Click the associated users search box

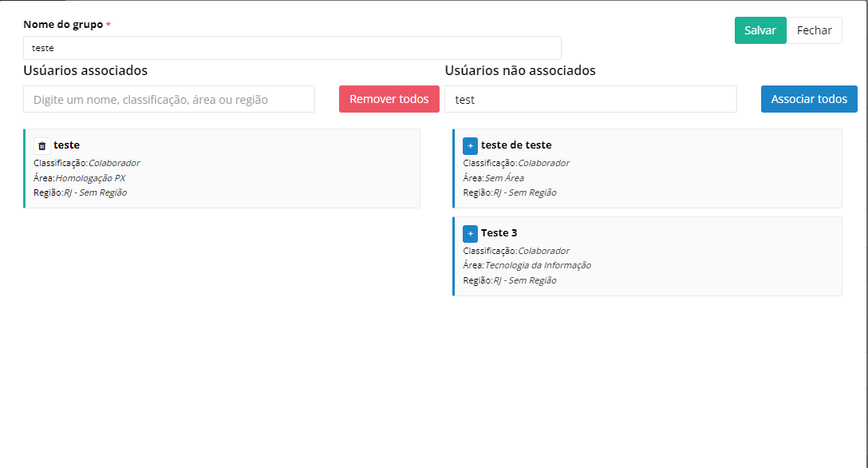[169, 100]
